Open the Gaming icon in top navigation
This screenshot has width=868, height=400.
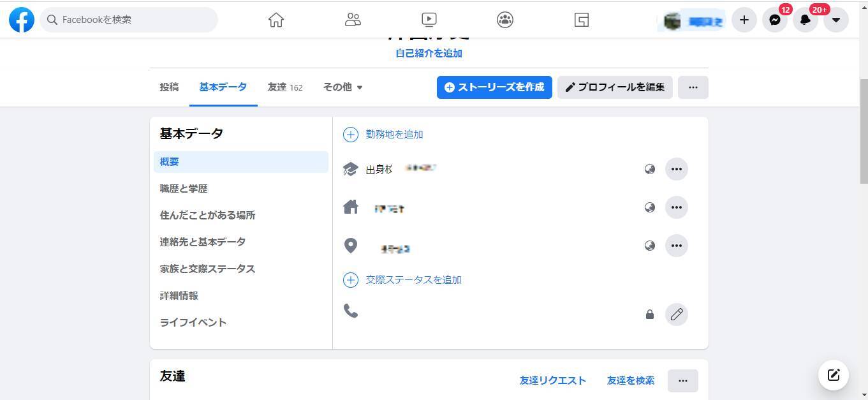tap(581, 20)
